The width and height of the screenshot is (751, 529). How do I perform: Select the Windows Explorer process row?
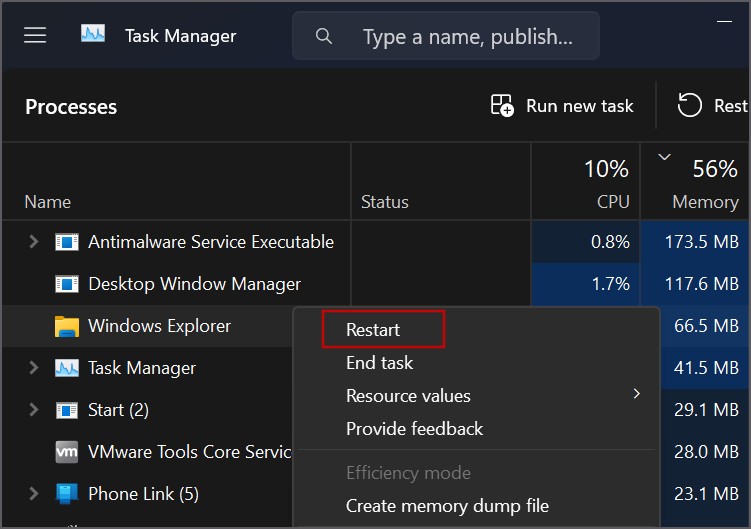148,326
